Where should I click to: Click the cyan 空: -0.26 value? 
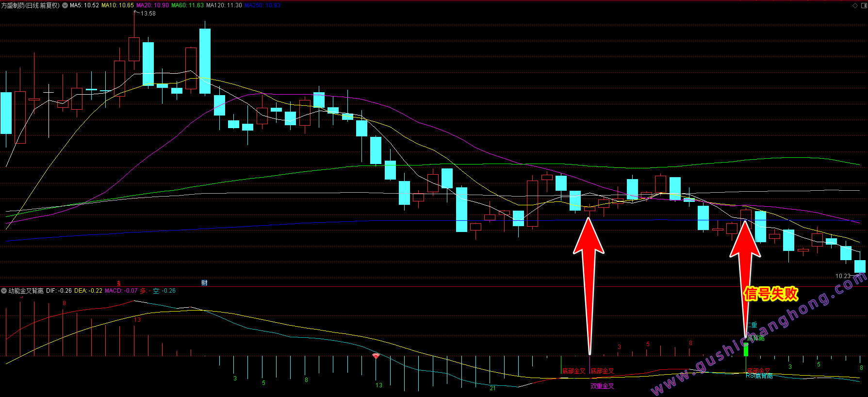[164, 291]
